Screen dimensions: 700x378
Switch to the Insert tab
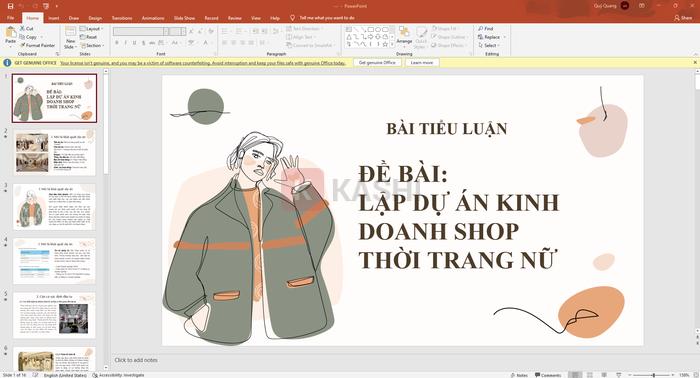pyautogui.click(x=54, y=18)
